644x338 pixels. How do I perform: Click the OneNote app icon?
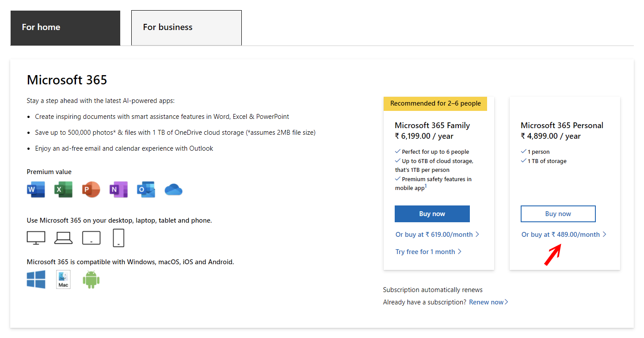[118, 190]
